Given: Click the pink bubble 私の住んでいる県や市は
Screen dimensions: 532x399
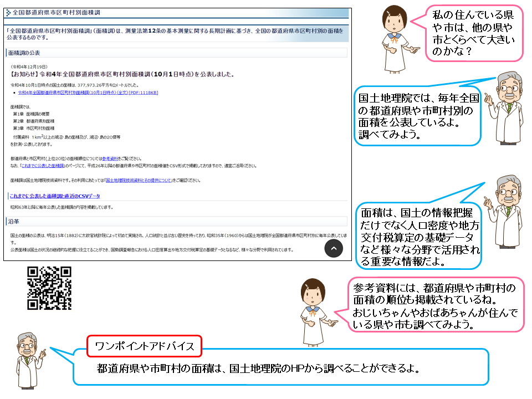Looking at the screenshot, I should coord(474,33).
